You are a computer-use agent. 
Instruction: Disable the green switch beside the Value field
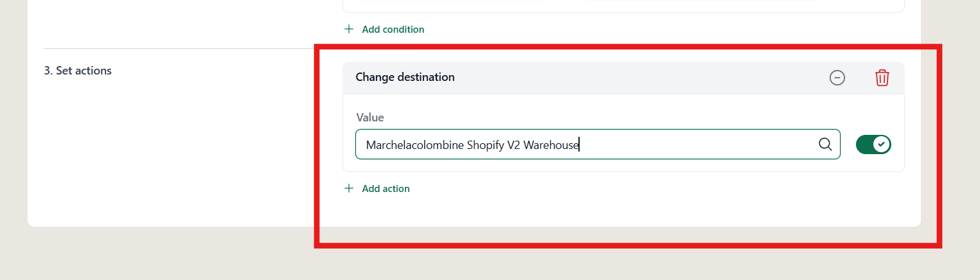click(873, 144)
